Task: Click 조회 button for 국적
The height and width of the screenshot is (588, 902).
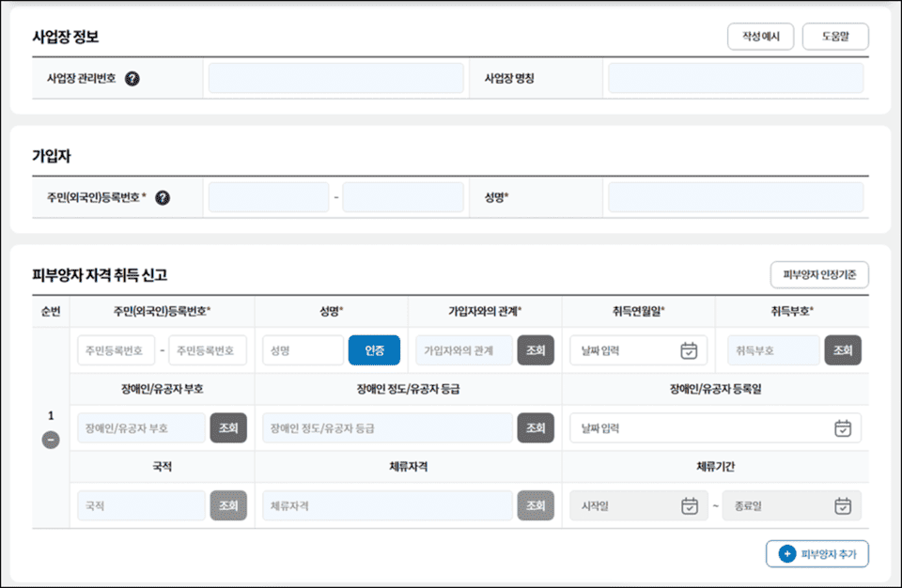Action: coord(228,505)
